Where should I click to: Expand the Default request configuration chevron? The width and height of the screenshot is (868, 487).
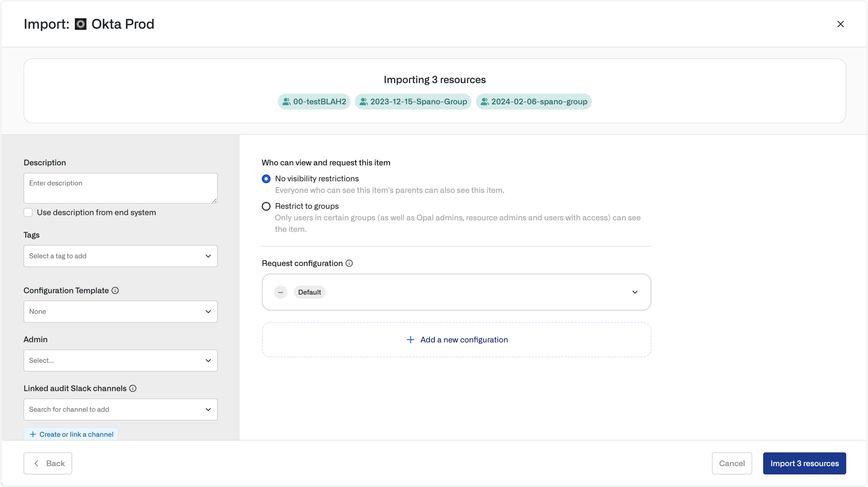point(635,292)
